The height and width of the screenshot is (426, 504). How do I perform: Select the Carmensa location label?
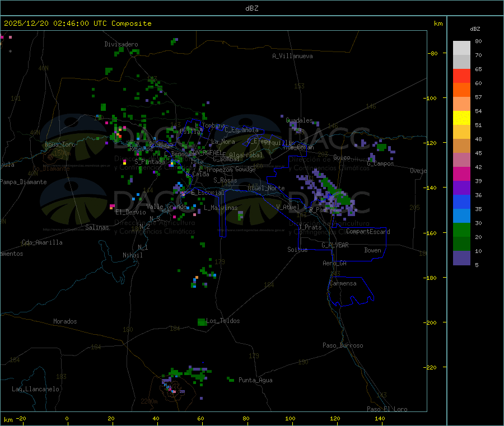343,284
